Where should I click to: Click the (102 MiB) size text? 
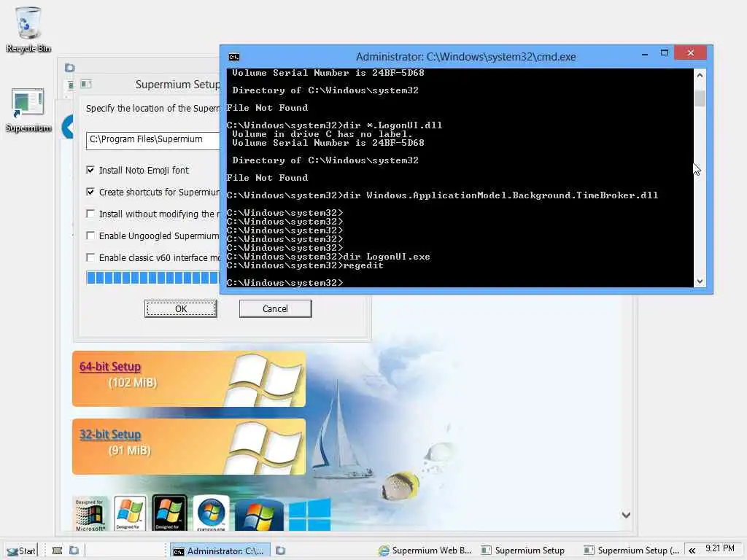[133, 383]
